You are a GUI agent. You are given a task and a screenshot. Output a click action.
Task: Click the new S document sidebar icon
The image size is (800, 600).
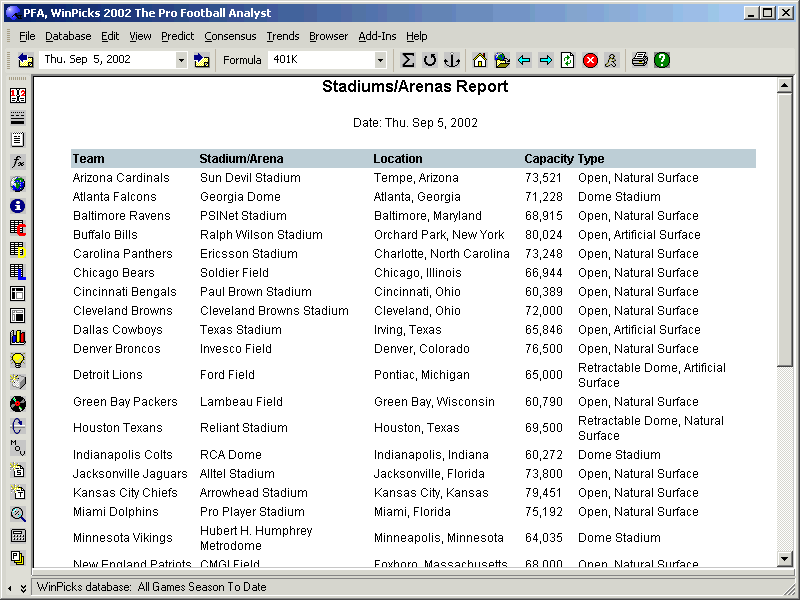coord(18,470)
